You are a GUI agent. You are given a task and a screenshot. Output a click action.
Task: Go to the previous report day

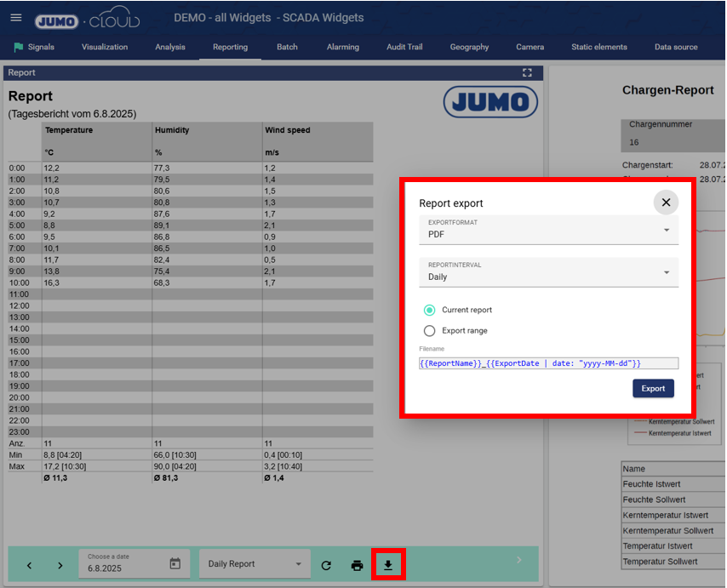29,565
